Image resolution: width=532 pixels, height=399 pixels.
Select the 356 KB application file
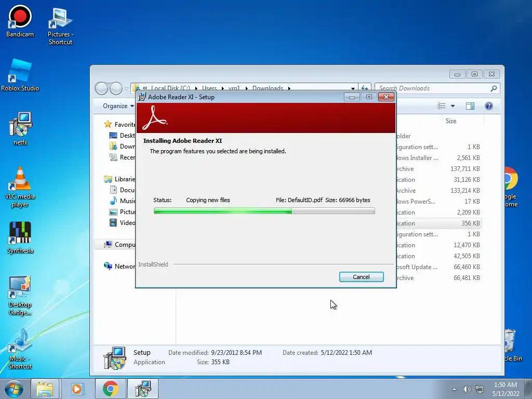tap(439, 223)
